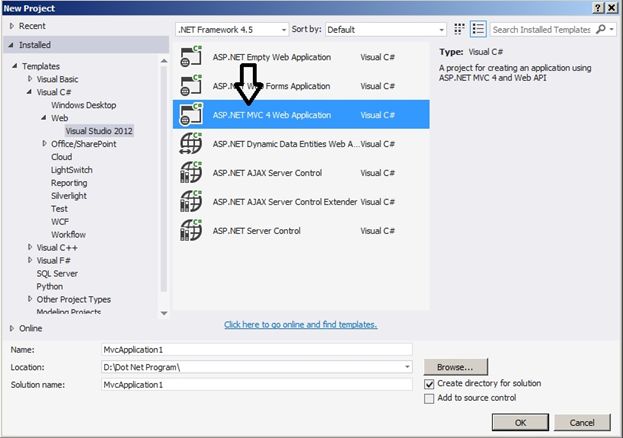Collapse the Web node
Image resolution: width=623 pixels, height=438 pixels.
[44, 118]
